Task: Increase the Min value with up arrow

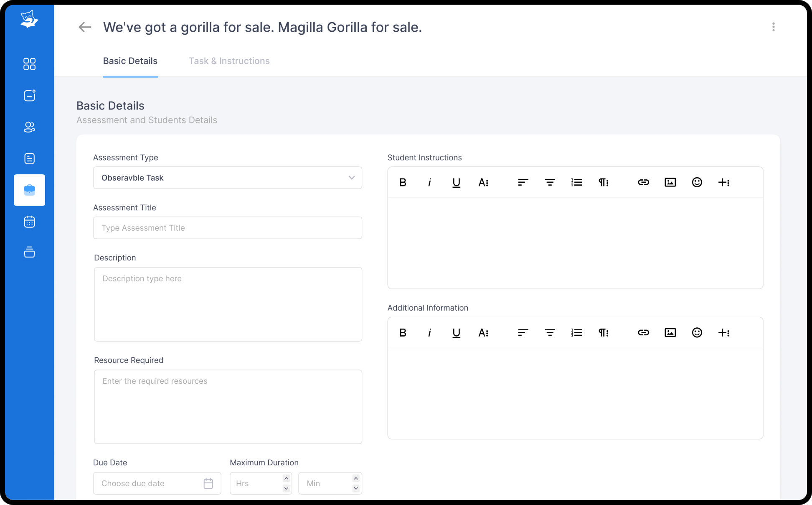Action: click(356, 478)
